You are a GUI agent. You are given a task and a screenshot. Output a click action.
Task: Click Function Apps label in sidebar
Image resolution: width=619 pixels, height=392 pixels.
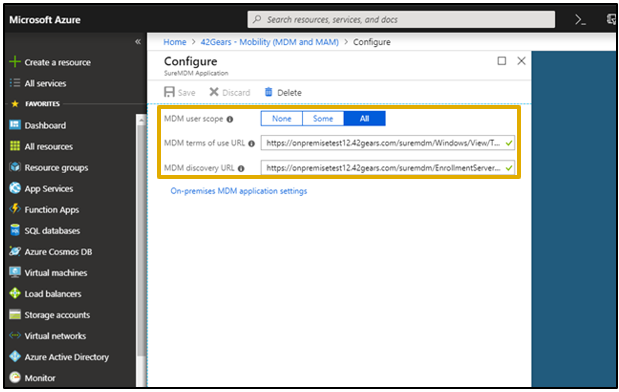(52, 210)
